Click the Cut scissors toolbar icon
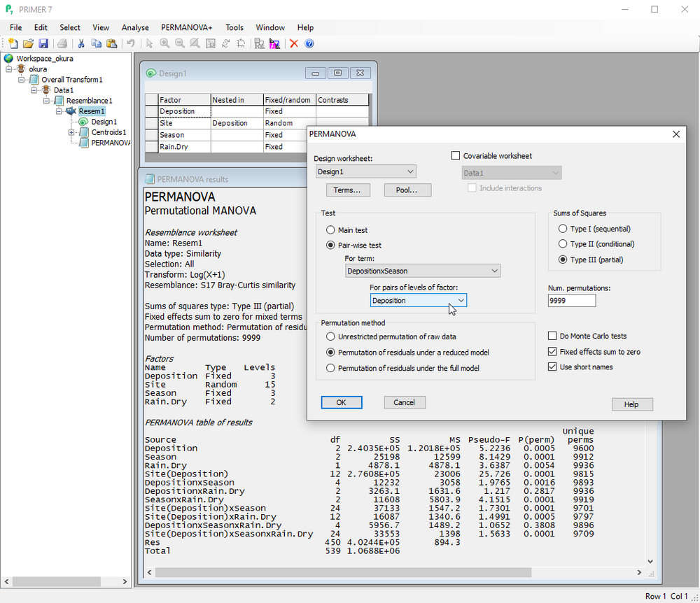Viewport: 700px width, 603px height. pyautogui.click(x=81, y=43)
